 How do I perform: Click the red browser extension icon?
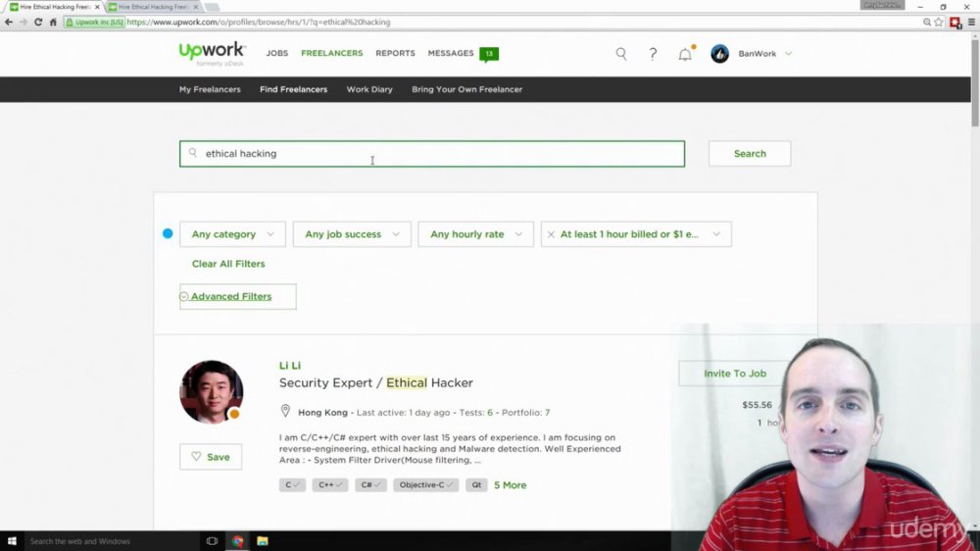point(955,22)
